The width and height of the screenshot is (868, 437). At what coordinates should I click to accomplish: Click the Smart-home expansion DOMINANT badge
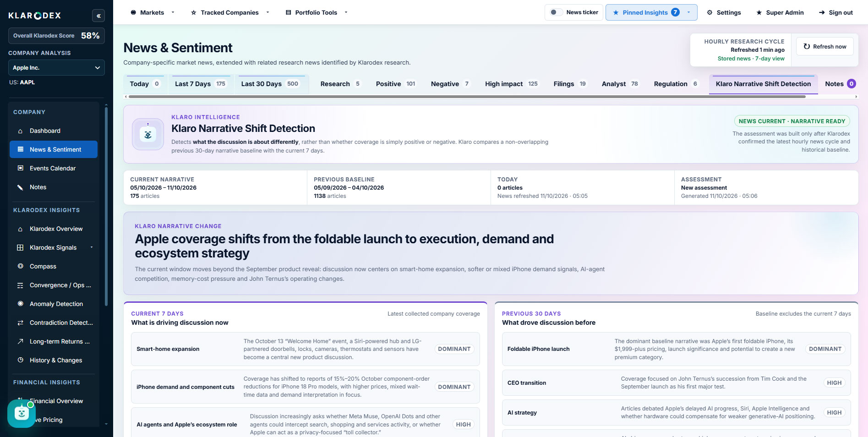coord(454,349)
